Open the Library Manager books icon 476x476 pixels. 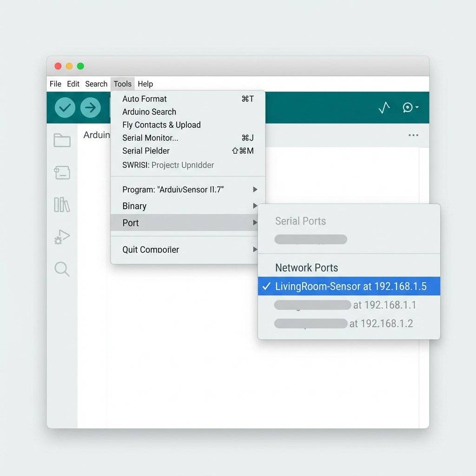tap(62, 205)
